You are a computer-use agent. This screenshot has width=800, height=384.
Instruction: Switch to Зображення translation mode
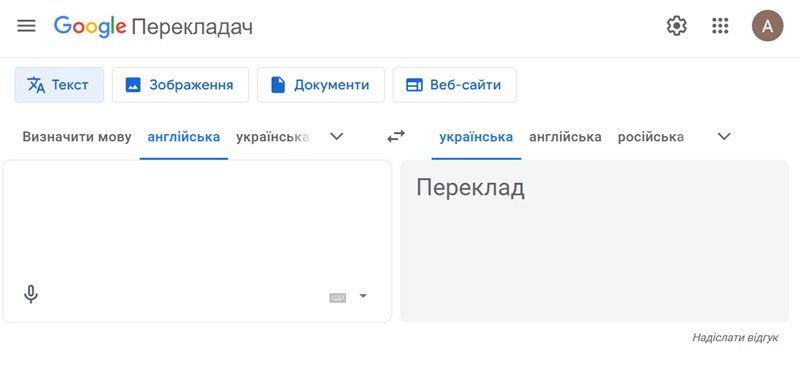tap(181, 85)
